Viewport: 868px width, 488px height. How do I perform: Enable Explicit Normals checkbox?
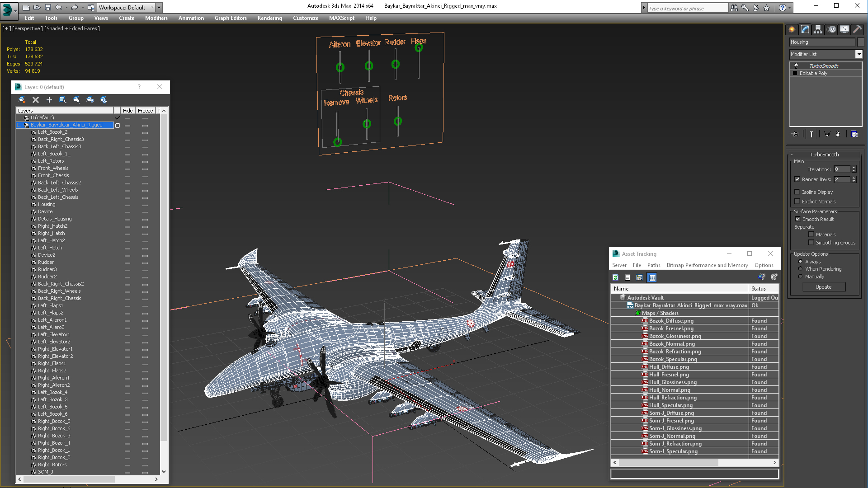[x=797, y=202]
